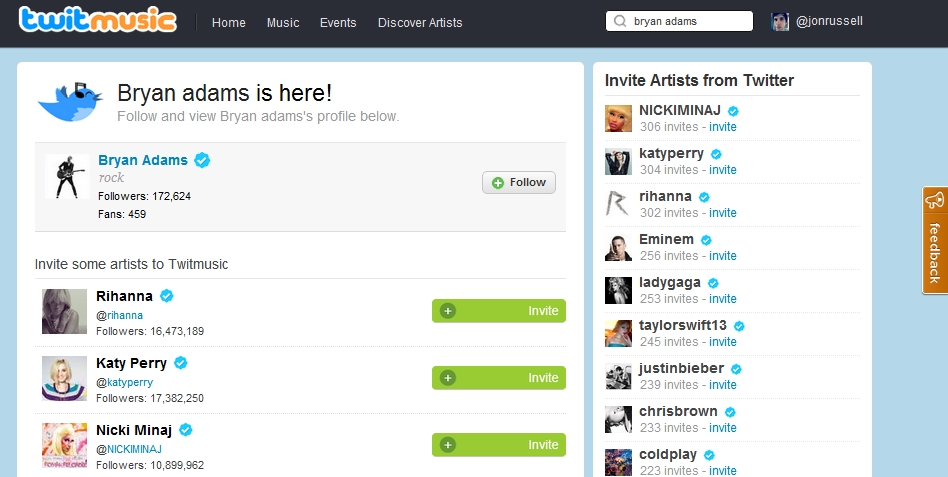Go to the Events page
948x477 pixels.
point(338,22)
